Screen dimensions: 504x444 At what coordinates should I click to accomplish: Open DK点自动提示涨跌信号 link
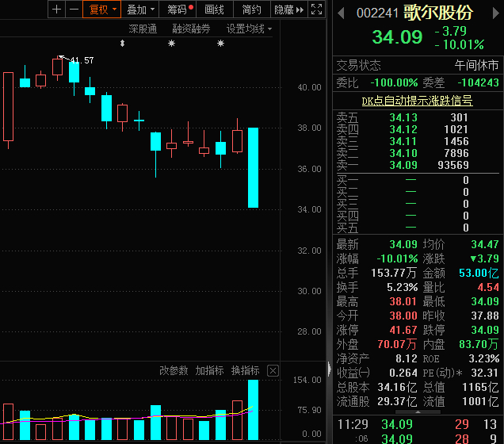(x=417, y=101)
